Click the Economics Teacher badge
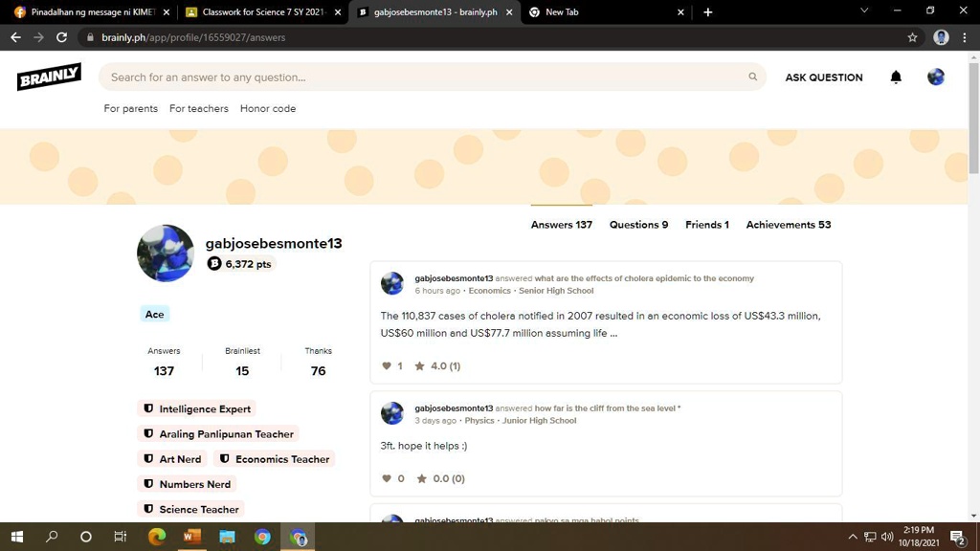980x551 pixels. coord(275,458)
